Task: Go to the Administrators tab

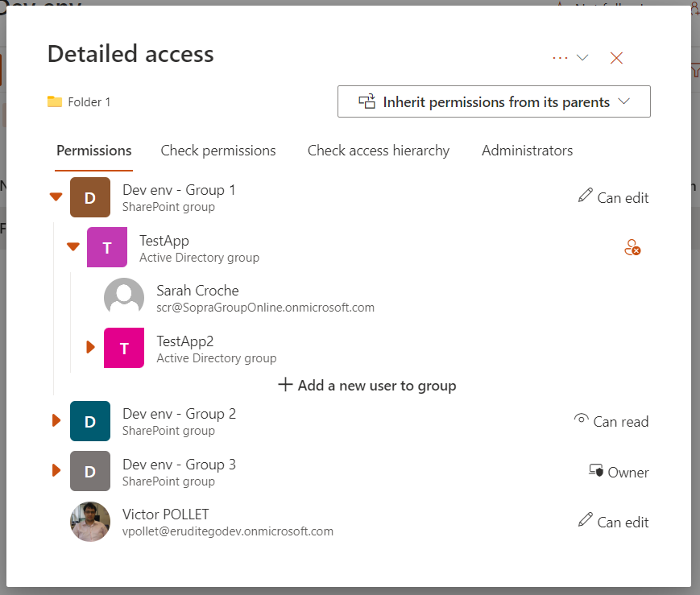Action: (527, 151)
